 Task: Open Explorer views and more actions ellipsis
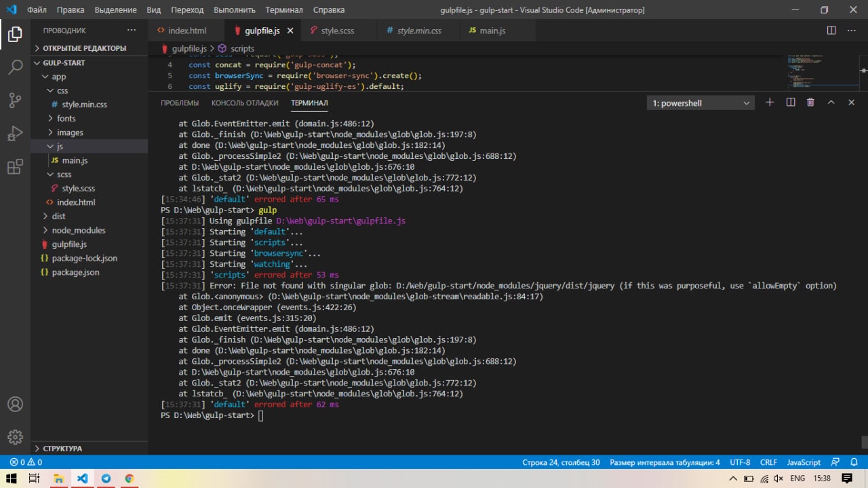tap(132, 31)
